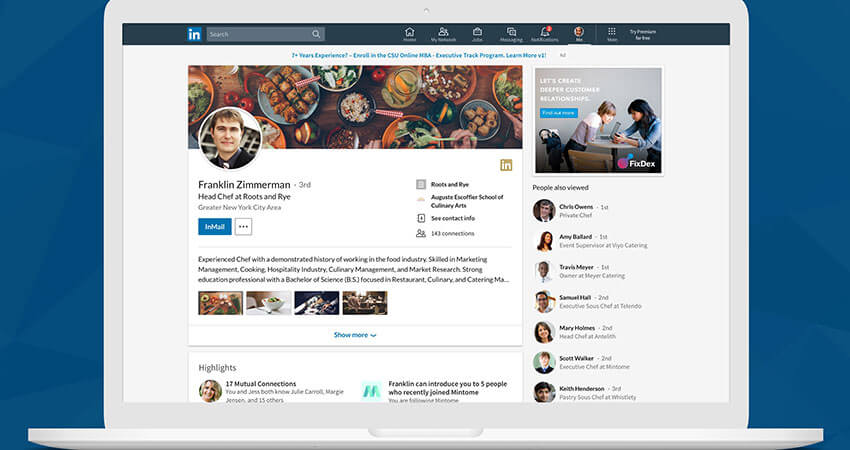Open the Home navigation icon
This screenshot has width=850, height=450.
(x=410, y=31)
